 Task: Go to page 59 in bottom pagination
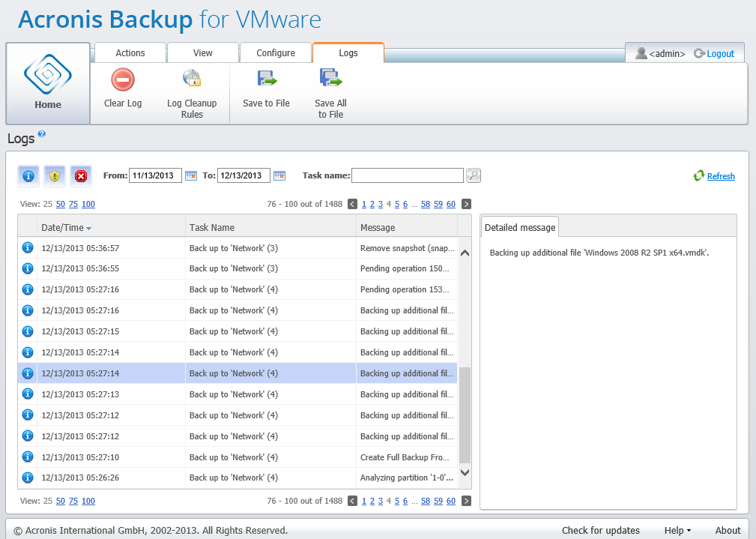[x=438, y=501]
